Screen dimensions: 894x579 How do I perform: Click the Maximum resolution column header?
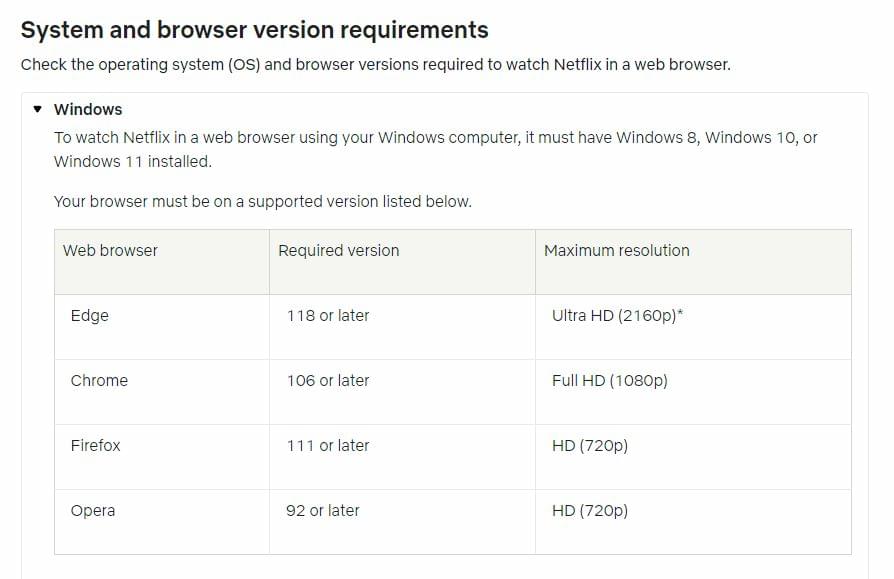point(693,262)
